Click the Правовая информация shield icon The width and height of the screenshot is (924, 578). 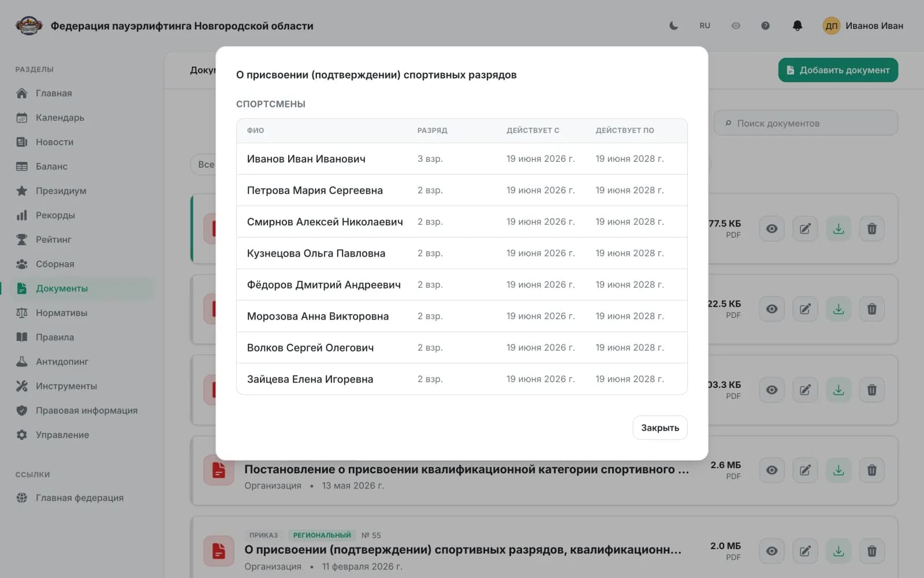pyautogui.click(x=22, y=410)
